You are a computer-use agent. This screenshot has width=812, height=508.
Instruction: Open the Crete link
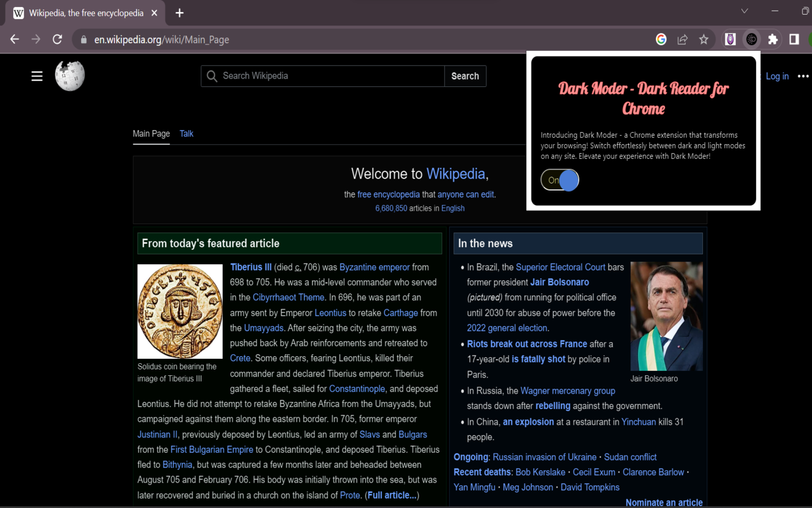pos(240,358)
